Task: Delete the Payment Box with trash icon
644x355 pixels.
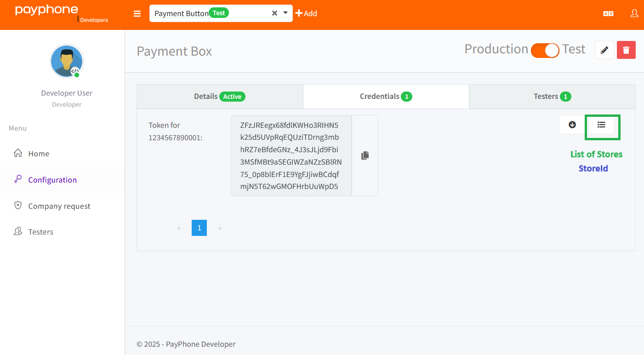Action: click(626, 50)
